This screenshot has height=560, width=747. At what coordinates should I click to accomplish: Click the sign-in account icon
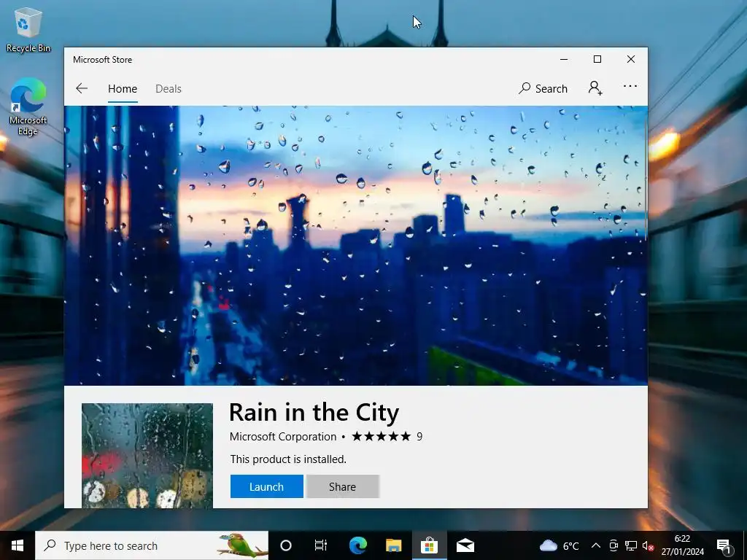tap(595, 88)
